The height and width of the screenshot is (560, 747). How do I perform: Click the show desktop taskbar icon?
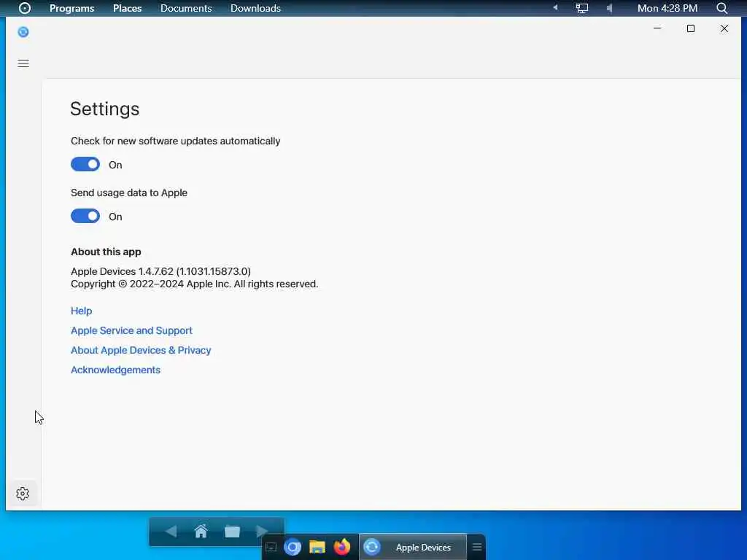click(271, 547)
